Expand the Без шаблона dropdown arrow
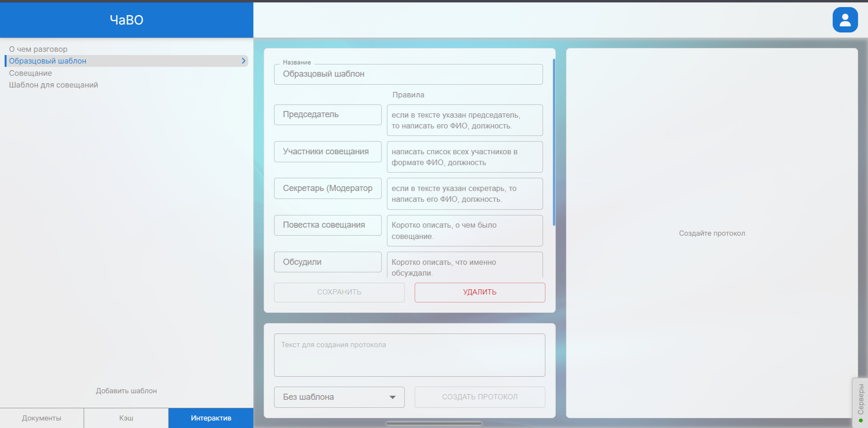 392,397
